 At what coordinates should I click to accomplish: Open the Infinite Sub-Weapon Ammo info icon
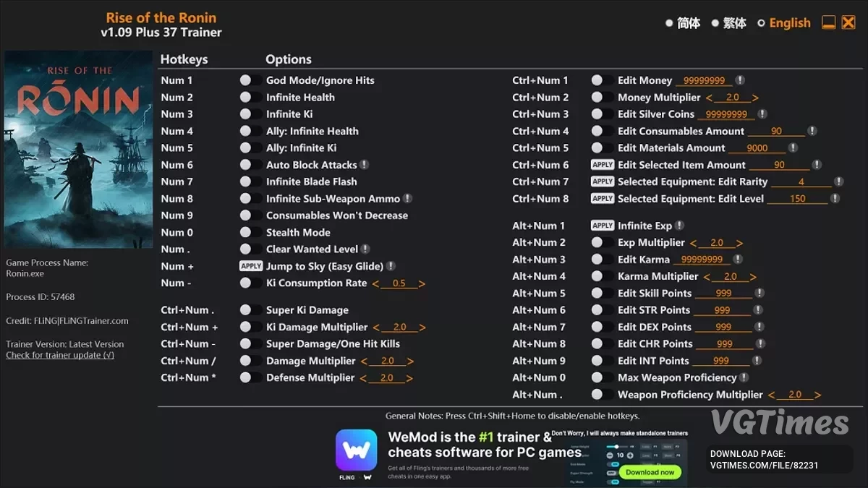(x=408, y=198)
